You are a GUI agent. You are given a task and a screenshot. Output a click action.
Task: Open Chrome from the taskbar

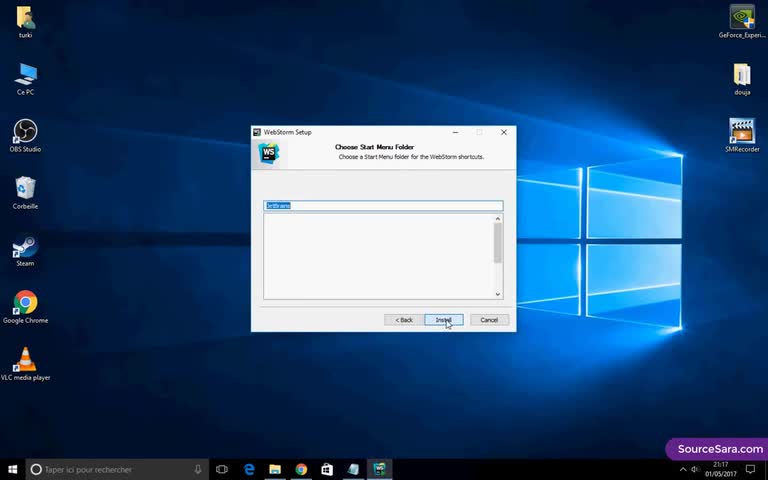pyautogui.click(x=301, y=469)
